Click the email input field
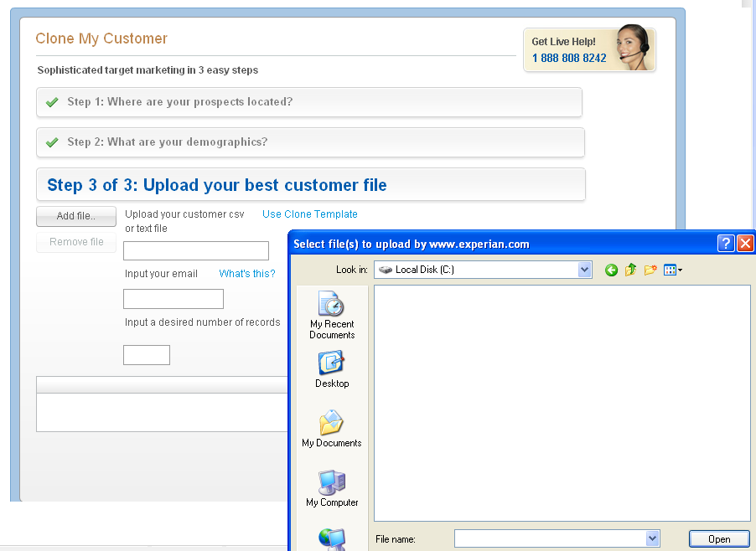The height and width of the screenshot is (551, 756). [173, 299]
